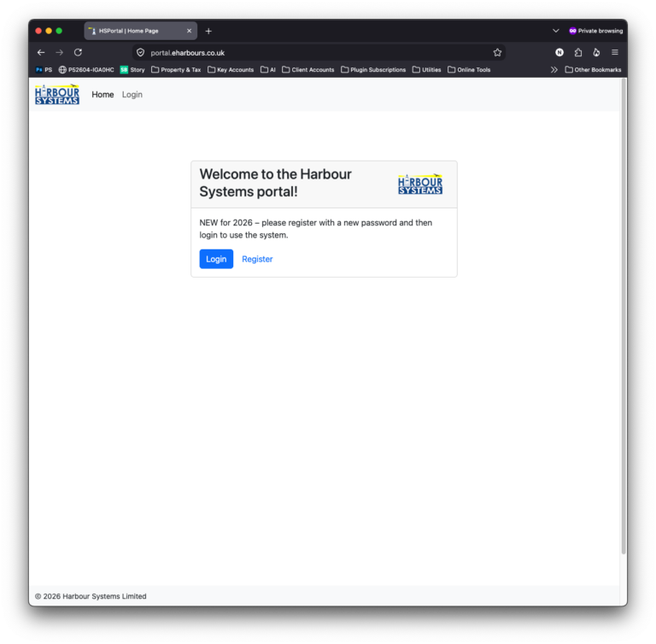Screen dimensions: 656x644
Task: Open the Client Accounts bookmark folder
Action: tap(307, 70)
